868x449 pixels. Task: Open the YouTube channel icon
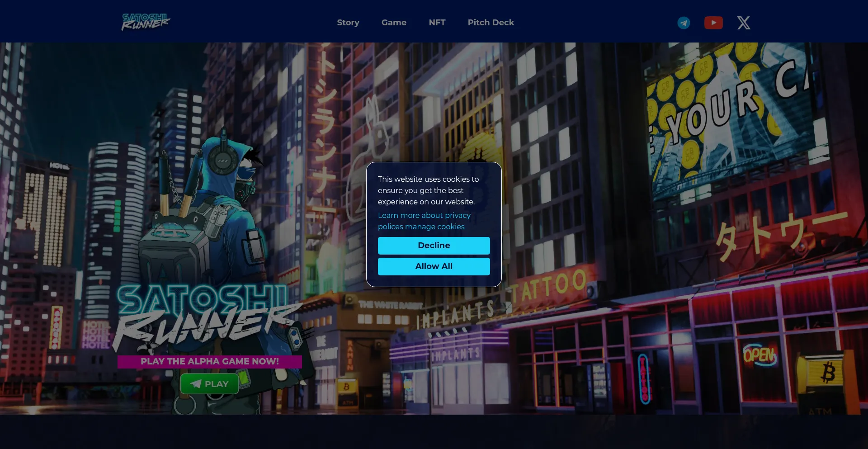click(x=713, y=23)
